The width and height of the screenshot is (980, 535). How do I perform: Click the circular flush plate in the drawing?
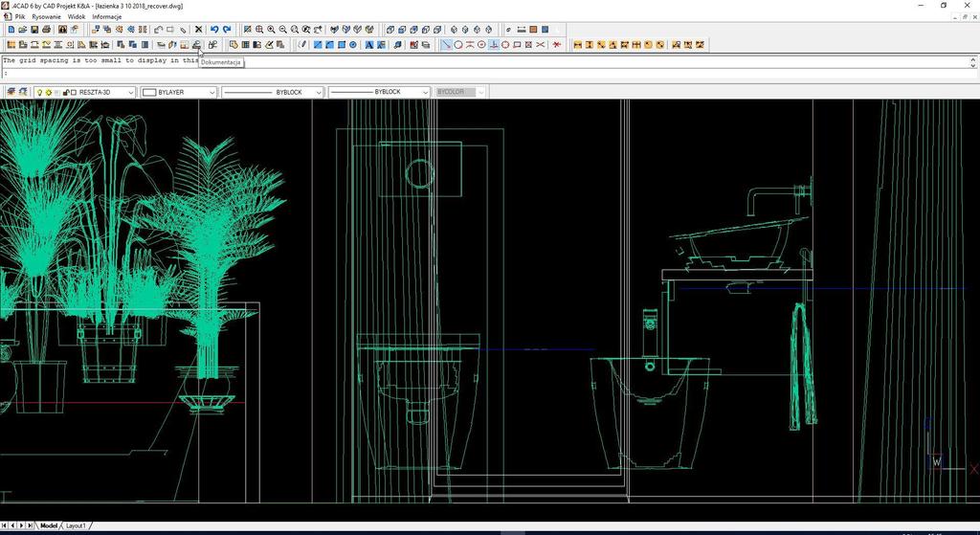pyautogui.click(x=419, y=173)
